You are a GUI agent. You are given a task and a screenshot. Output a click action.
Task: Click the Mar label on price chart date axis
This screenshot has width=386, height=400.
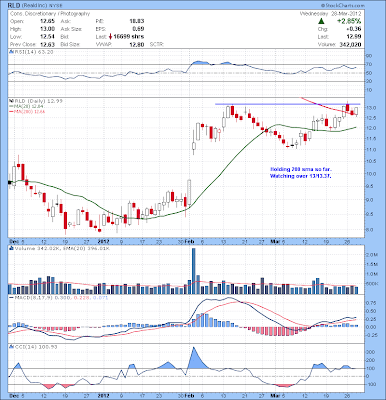point(275,241)
